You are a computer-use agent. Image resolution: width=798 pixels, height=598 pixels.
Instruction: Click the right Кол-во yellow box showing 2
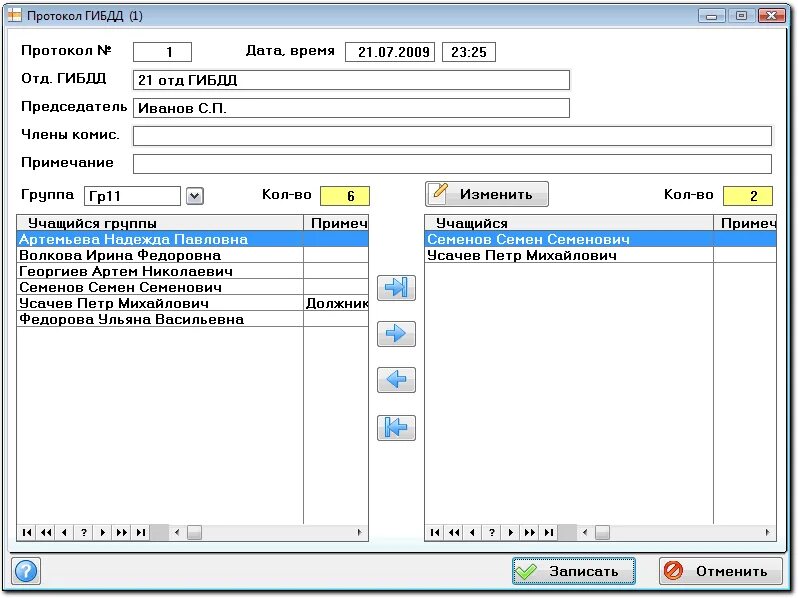coord(748,196)
